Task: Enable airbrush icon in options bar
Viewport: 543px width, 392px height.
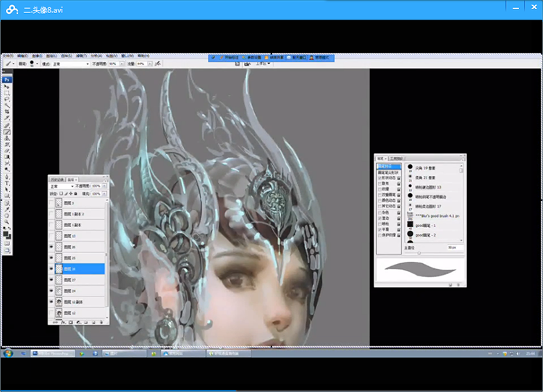Action: coord(158,64)
